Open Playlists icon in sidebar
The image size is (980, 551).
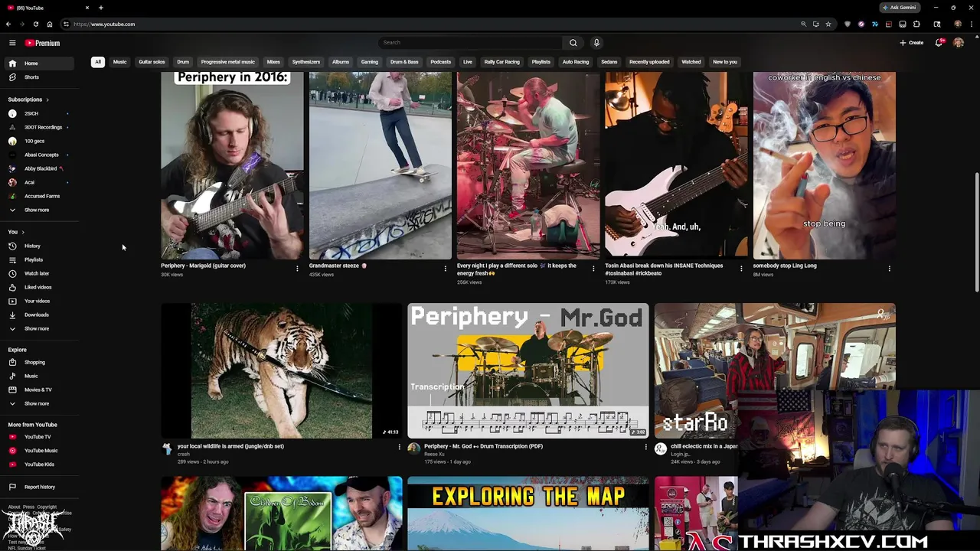[x=12, y=259]
